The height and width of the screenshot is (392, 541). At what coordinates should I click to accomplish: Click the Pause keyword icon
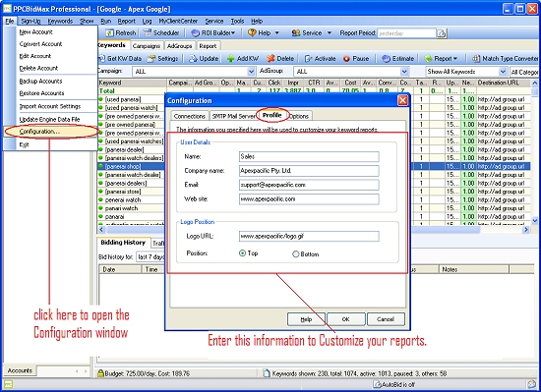coord(346,59)
